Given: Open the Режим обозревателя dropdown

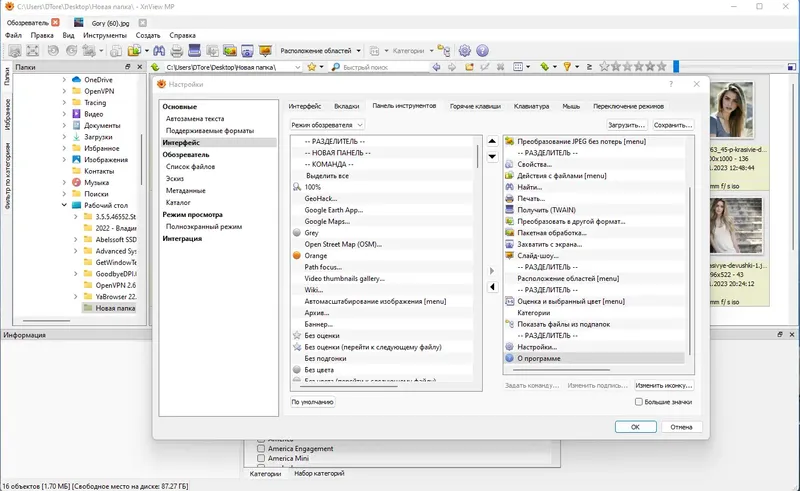Looking at the screenshot, I should click(327, 125).
